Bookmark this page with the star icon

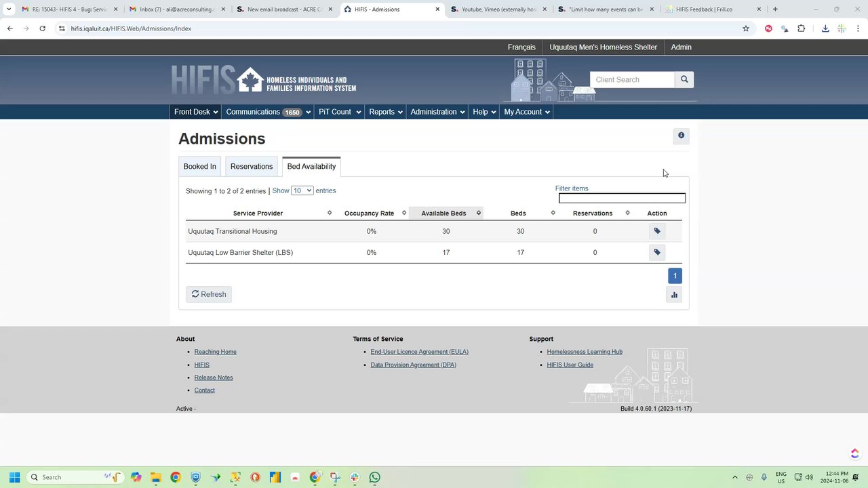pos(746,28)
